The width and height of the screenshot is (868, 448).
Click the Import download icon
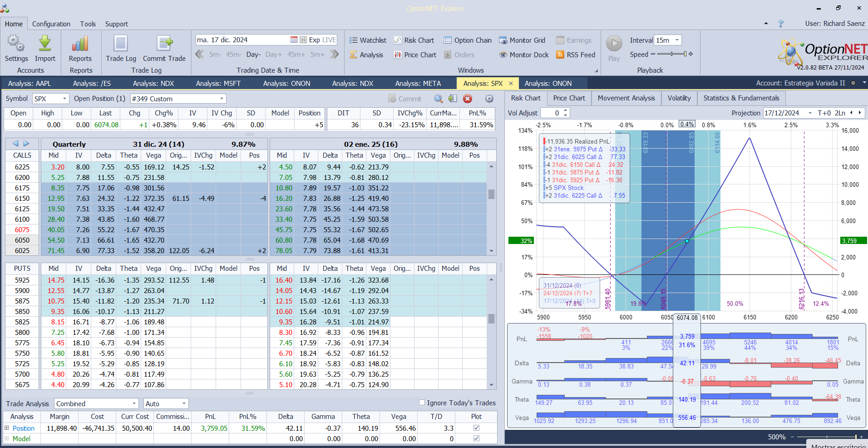[x=45, y=44]
